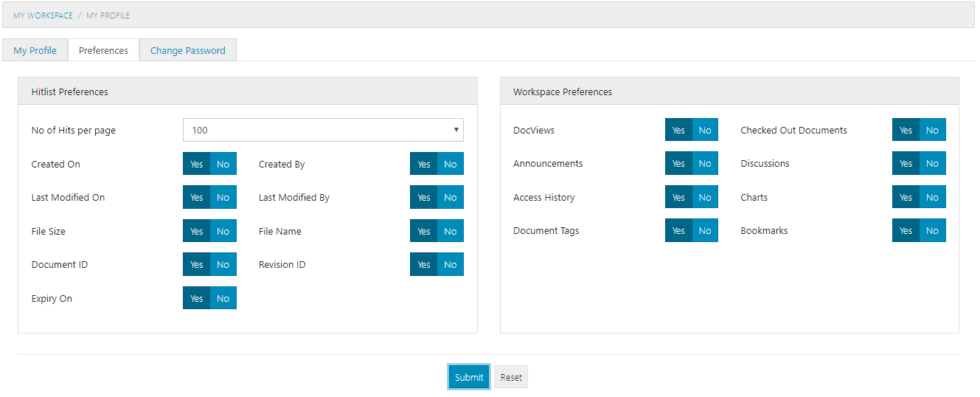Select the Preferences tab
980x397 pixels.
(103, 50)
